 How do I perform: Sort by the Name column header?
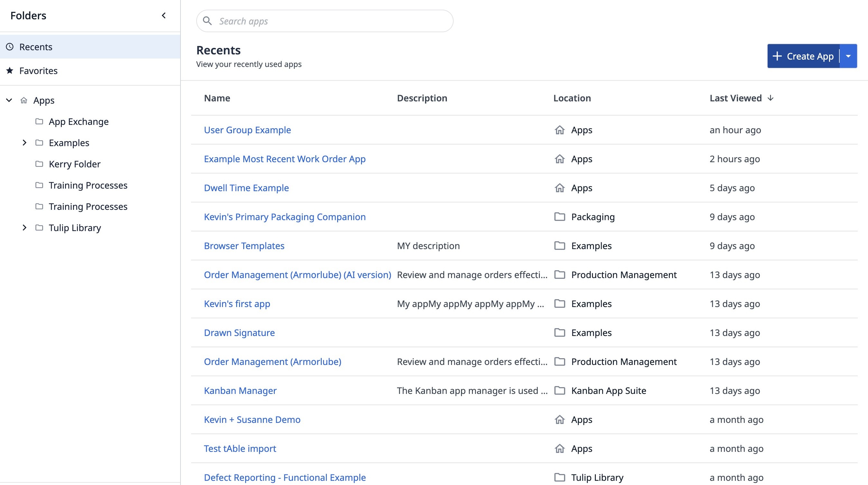(217, 98)
